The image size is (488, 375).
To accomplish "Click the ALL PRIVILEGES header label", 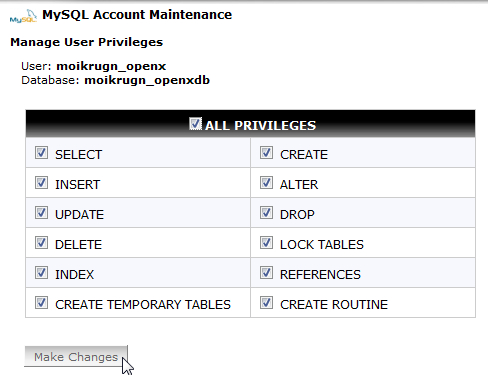I will [260, 125].
